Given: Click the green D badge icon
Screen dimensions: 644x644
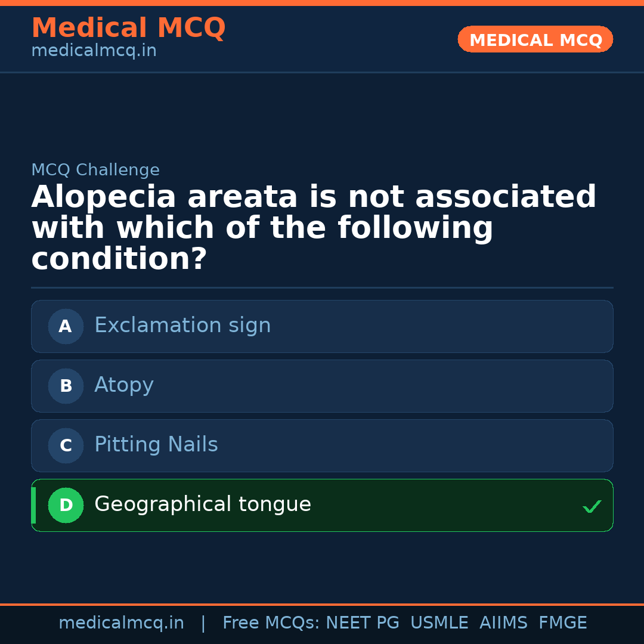Looking at the screenshot, I should [x=66, y=505].
